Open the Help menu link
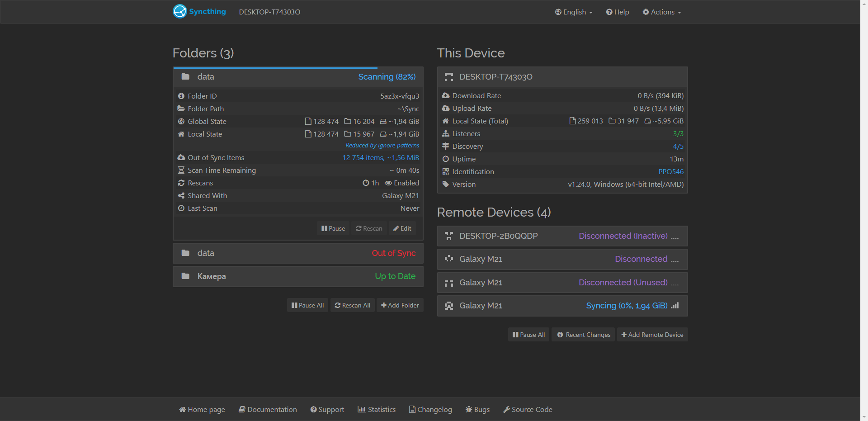Screen dimensions: 868x421 618,12
